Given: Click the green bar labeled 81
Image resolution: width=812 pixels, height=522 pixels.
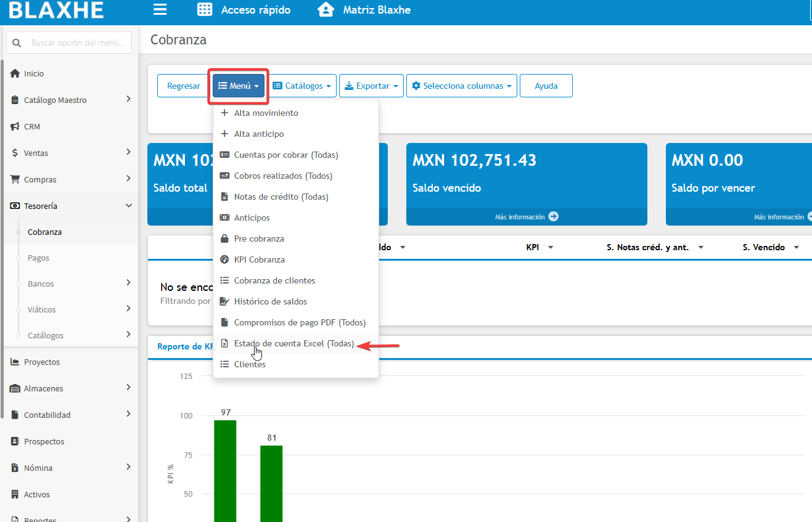Looking at the screenshot, I should (271, 484).
